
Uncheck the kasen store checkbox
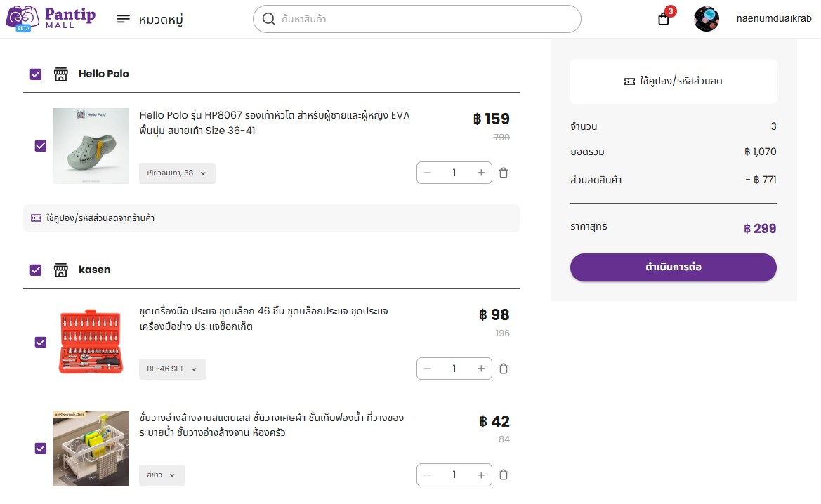coord(36,270)
